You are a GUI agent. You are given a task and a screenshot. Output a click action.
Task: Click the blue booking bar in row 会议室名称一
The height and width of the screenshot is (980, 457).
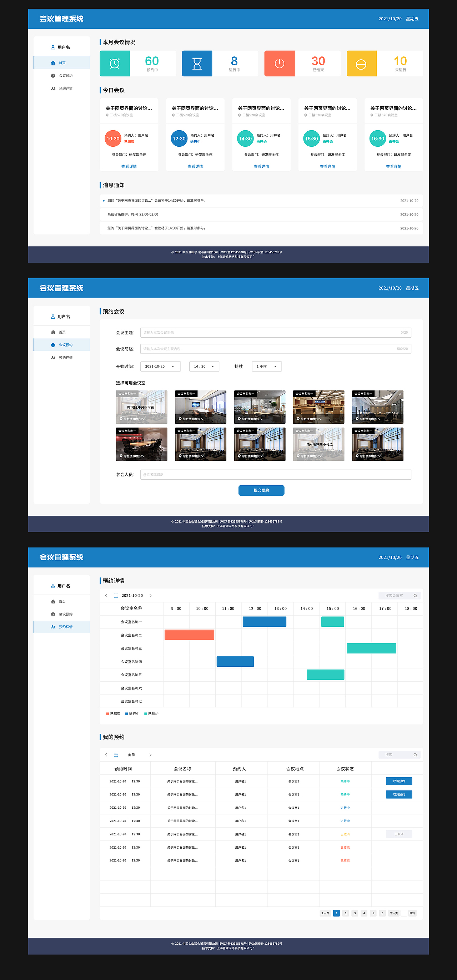pyautogui.click(x=265, y=622)
